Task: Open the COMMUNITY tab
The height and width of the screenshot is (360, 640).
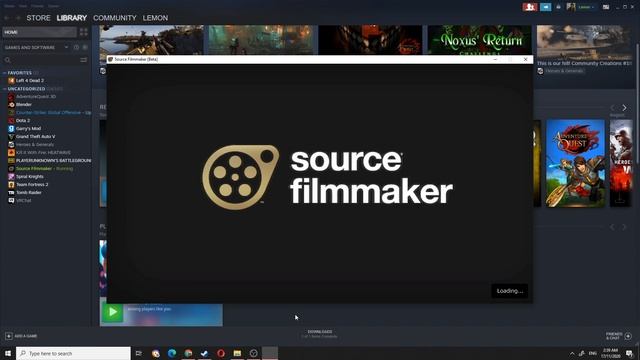Action: (115, 18)
